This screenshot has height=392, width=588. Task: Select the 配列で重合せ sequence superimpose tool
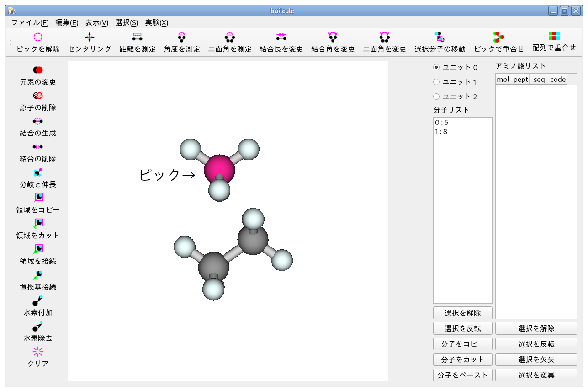coord(554,36)
